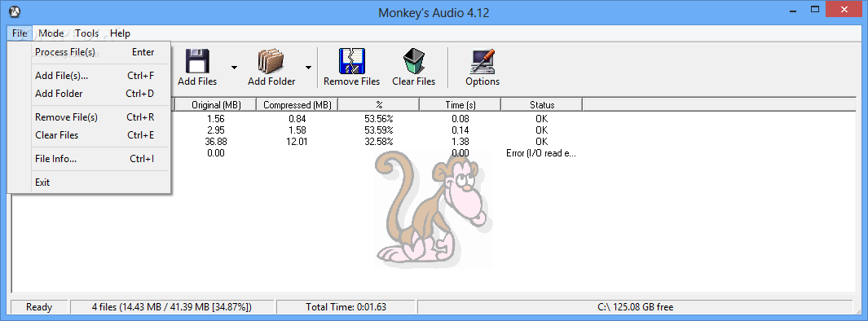
Task: Open the File menu
Action: point(20,33)
